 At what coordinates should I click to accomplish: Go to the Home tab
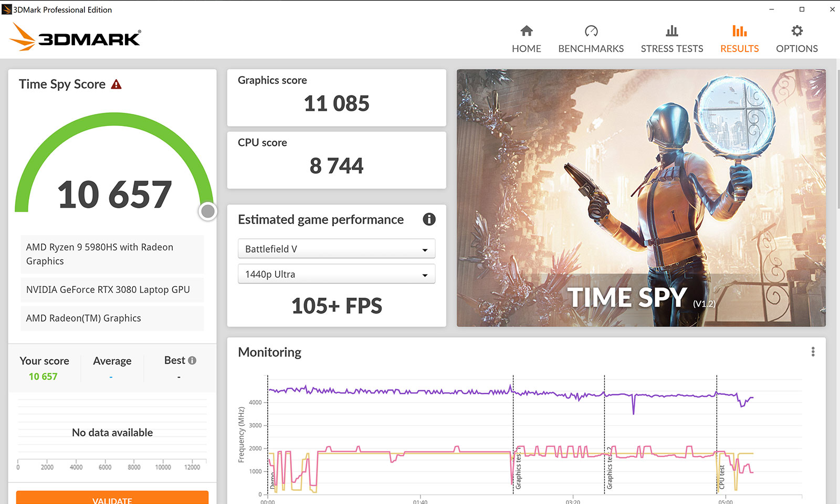(526, 39)
